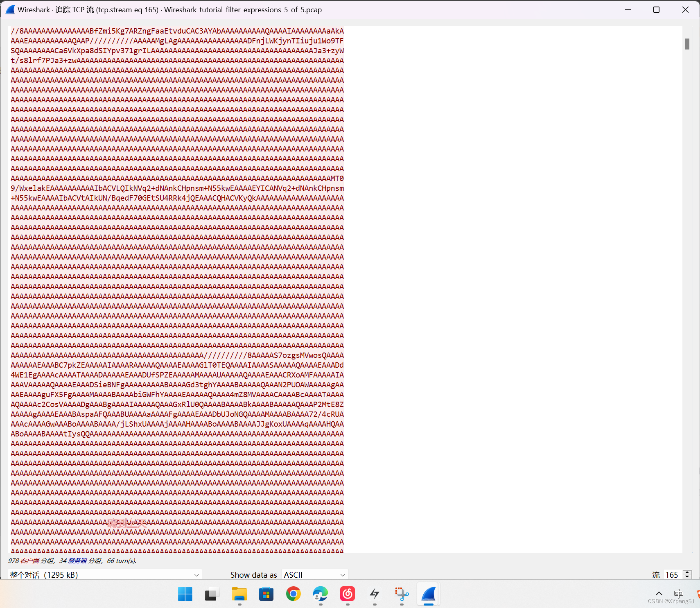Click the Wireshark icon in the title bar
This screenshot has height=608, width=700.
click(x=10, y=9)
